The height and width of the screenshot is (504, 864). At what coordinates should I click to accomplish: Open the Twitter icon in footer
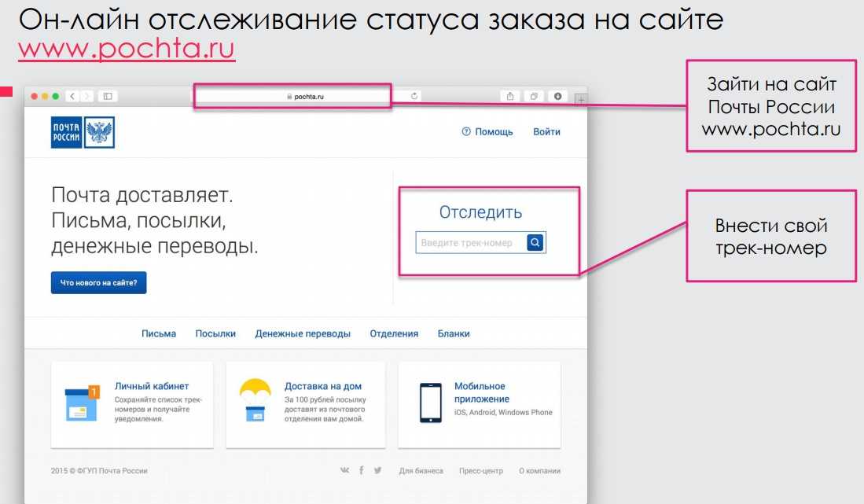click(378, 470)
